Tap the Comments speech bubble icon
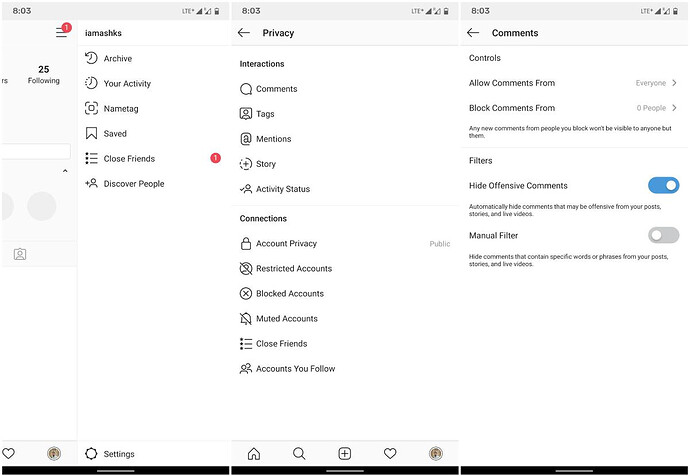Image resolution: width=690 pixels, height=476 pixels. 246,89
